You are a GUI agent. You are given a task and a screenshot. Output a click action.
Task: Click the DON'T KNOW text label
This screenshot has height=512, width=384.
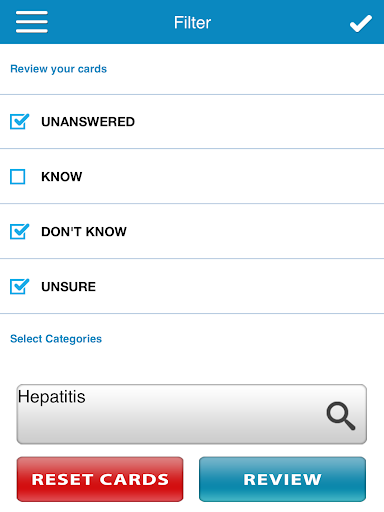click(x=84, y=232)
